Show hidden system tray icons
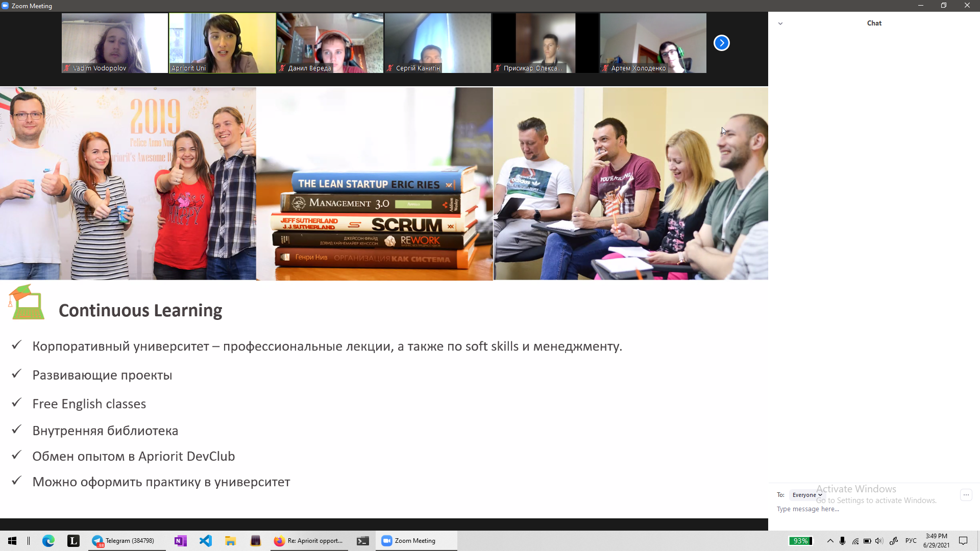 (x=830, y=541)
